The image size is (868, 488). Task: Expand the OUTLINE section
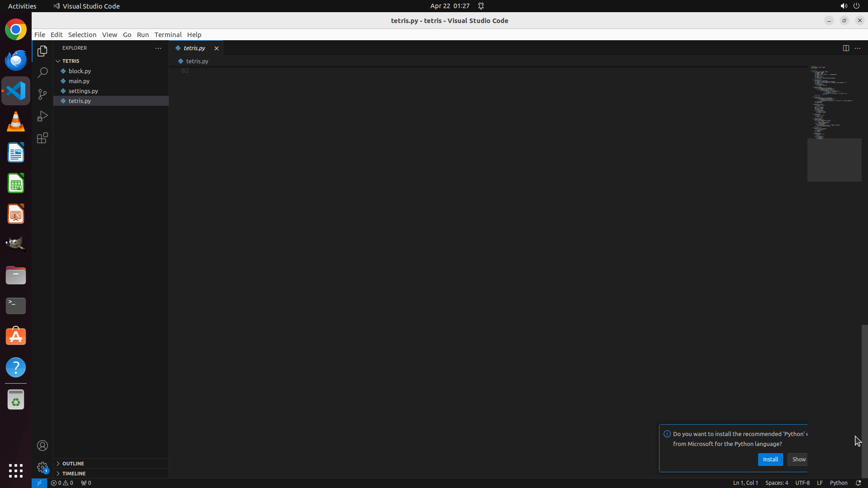[73, 464]
